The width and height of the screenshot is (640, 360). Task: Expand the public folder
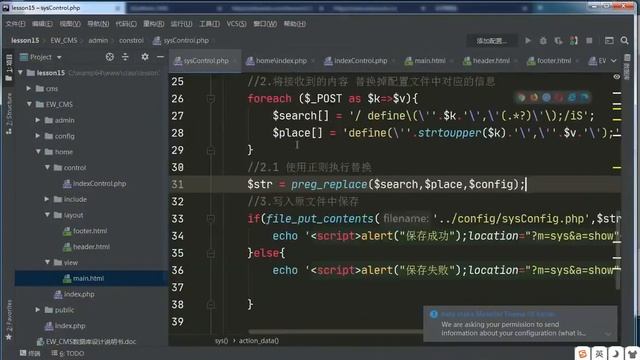38,310
